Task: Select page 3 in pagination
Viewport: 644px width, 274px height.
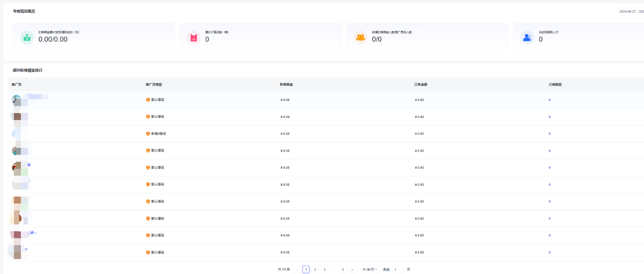Action: 325,270
